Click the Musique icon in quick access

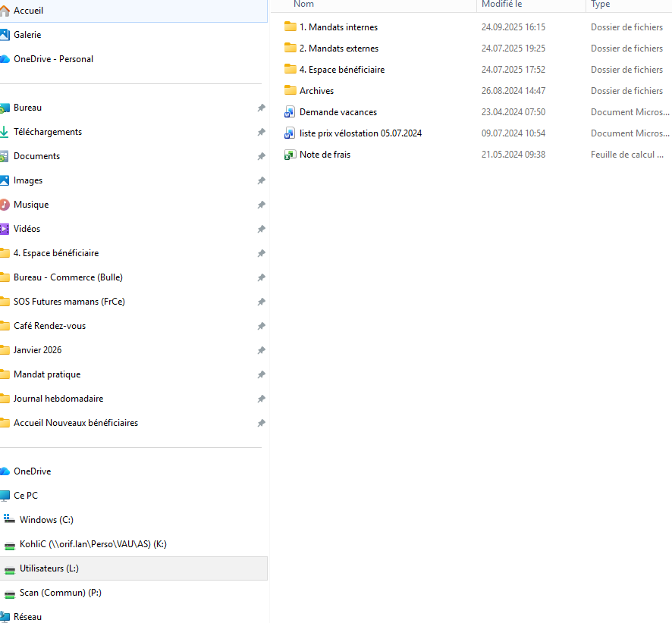(5, 205)
